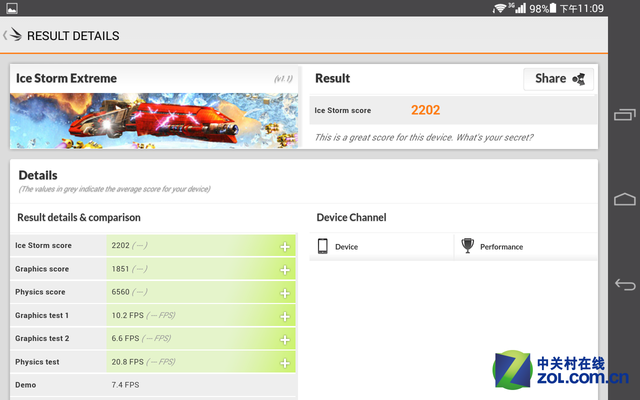This screenshot has width=640, height=400.
Task: Tap the Ice Storm Extreme banner image
Action: click(x=154, y=120)
